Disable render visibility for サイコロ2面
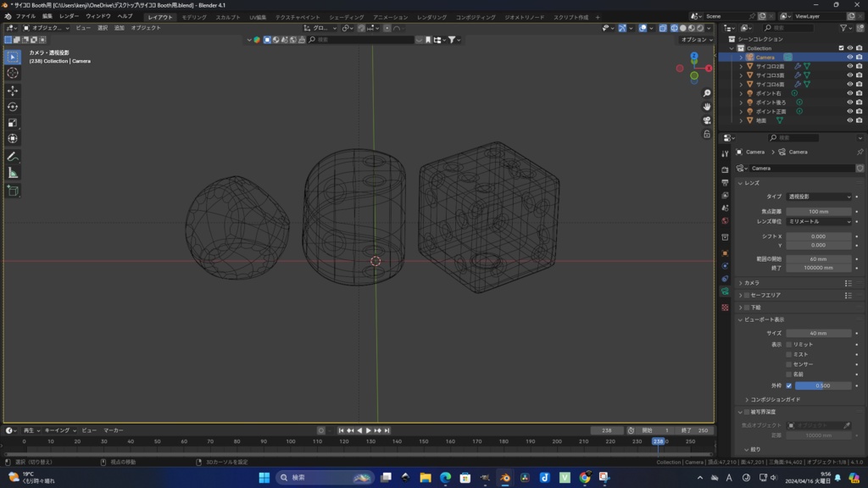 tap(860, 66)
